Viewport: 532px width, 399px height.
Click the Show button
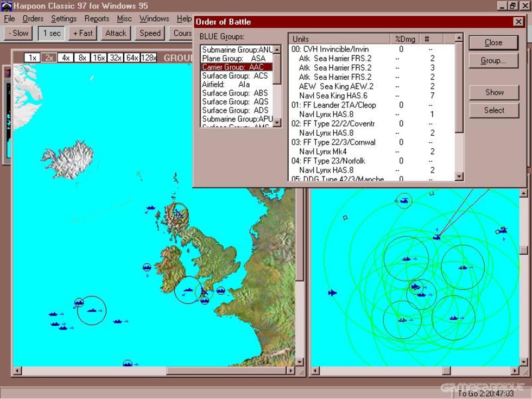[x=495, y=92]
